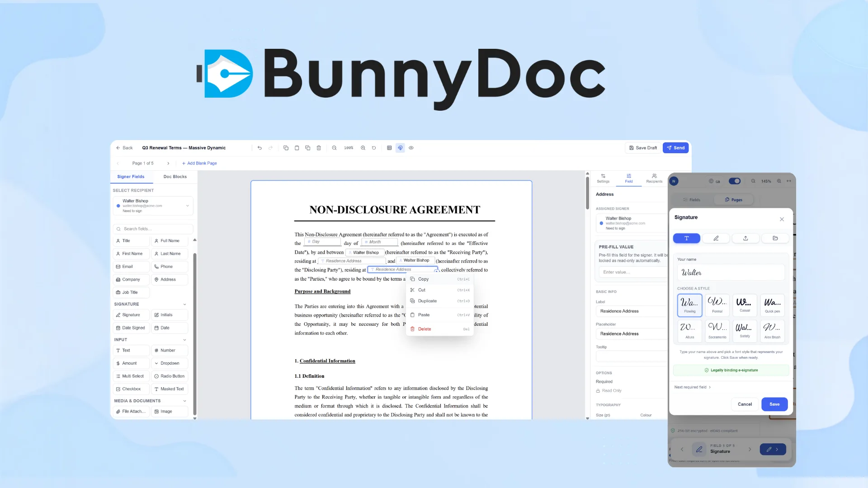Click the redo arrow in the toolbar
Viewport: 868px width, 488px height.
(x=271, y=148)
